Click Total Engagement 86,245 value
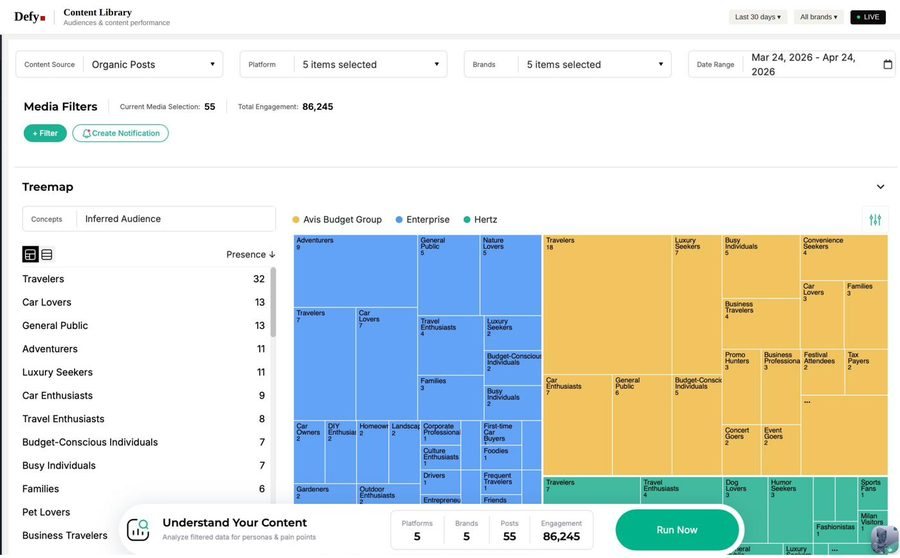The height and width of the screenshot is (558, 900). click(317, 106)
